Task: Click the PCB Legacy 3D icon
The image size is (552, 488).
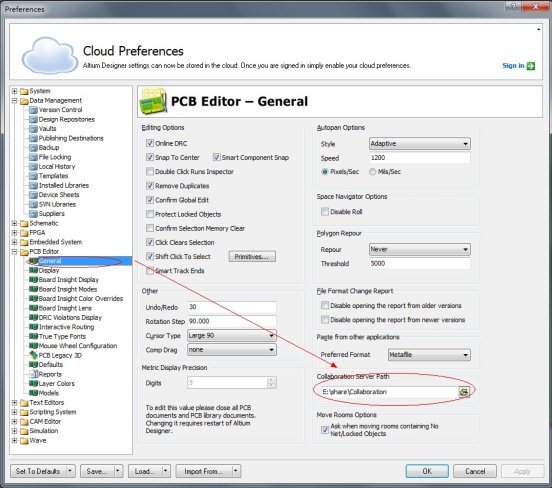Action: point(33,355)
